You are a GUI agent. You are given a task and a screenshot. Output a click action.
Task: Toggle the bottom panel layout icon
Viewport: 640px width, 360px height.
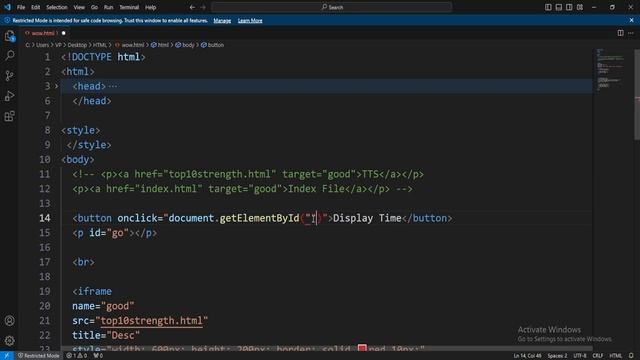coord(559,7)
